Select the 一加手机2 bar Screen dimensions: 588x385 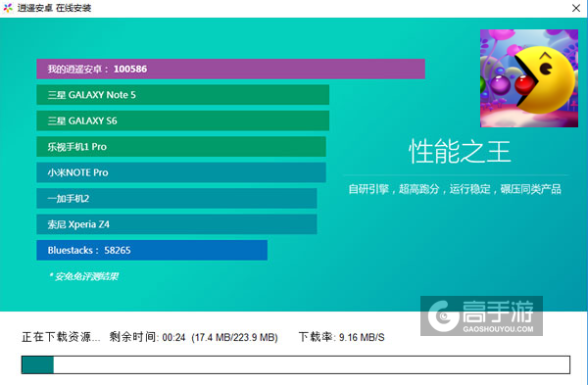point(176,198)
